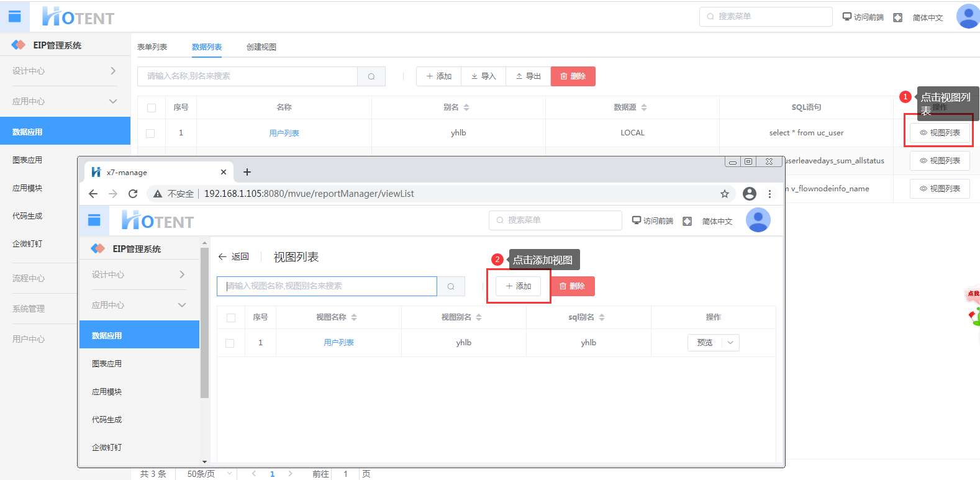Open a new browser tab with plus
The width and height of the screenshot is (980, 480).
tap(247, 172)
